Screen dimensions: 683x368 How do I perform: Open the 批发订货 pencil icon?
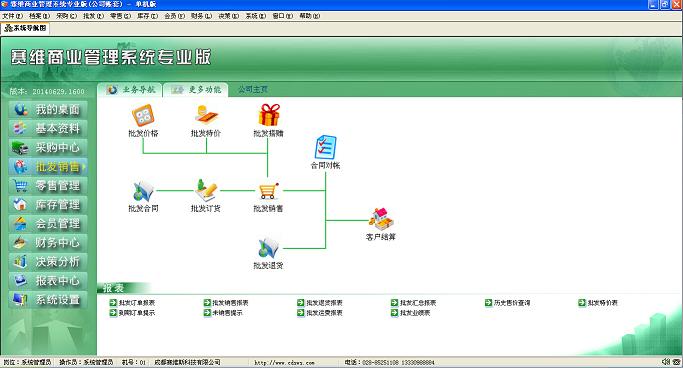(206, 190)
